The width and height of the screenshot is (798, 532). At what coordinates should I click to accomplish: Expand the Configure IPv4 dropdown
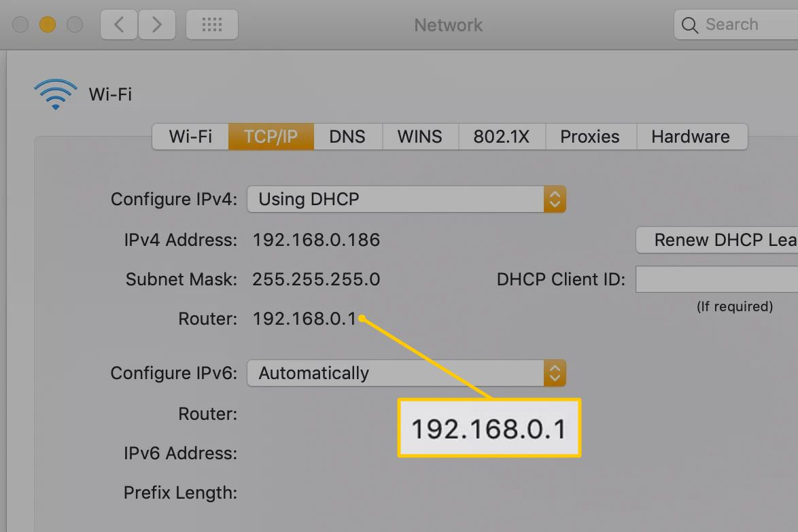point(406,199)
